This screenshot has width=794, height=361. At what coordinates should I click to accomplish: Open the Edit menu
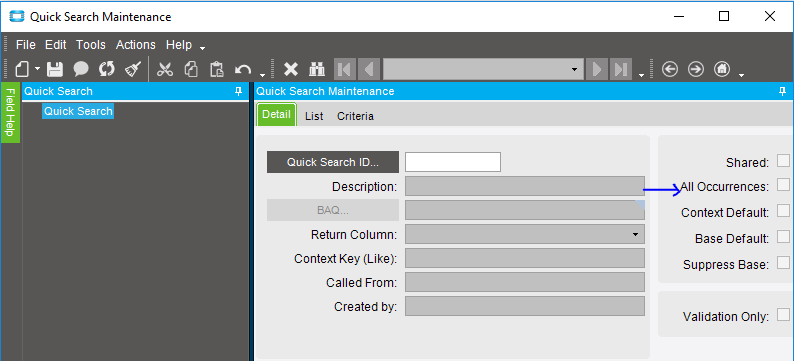[56, 45]
